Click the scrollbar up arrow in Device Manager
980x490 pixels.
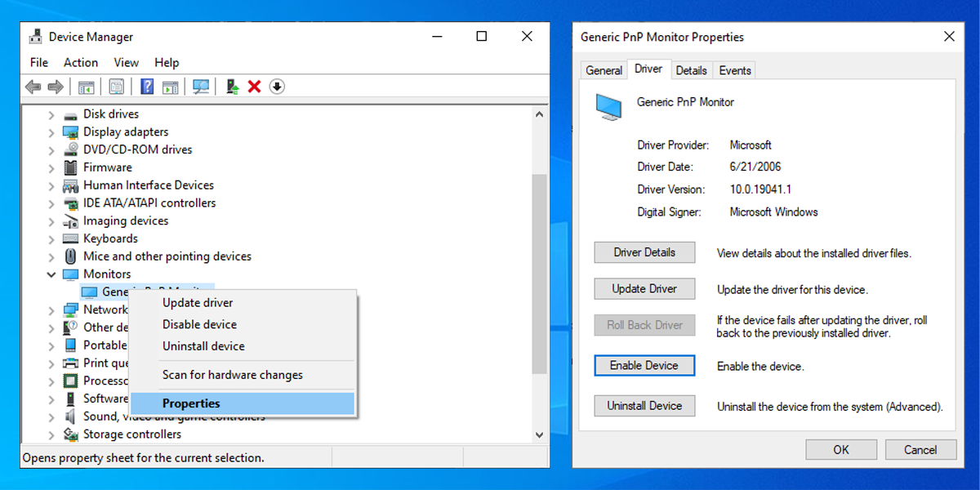click(x=539, y=115)
